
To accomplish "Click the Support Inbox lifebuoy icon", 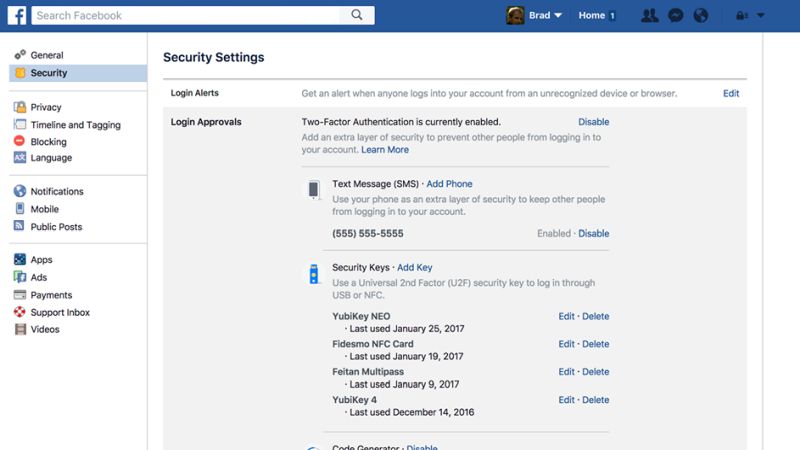I will tap(19, 311).
